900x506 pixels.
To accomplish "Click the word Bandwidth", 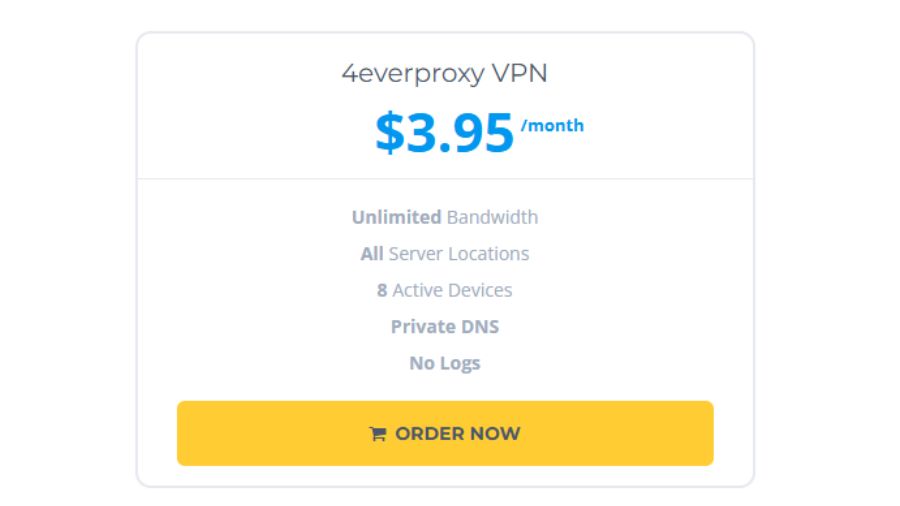I will point(492,217).
